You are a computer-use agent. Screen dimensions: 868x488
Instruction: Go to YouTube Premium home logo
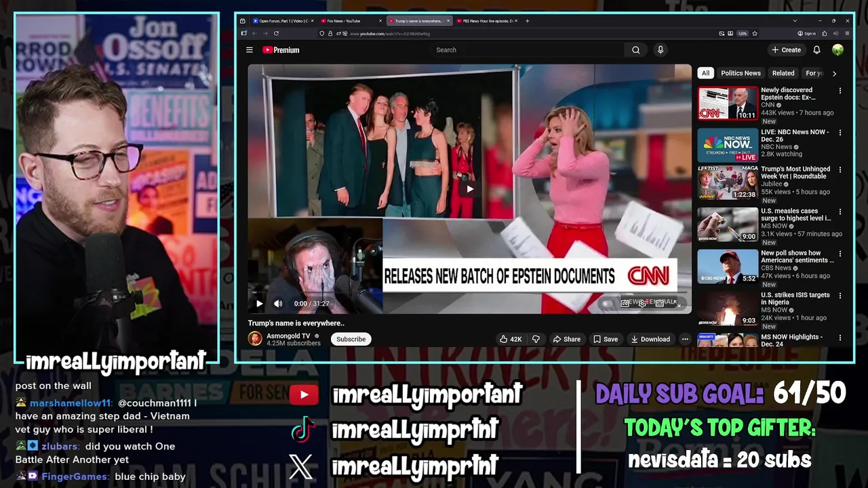(x=281, y=49)
